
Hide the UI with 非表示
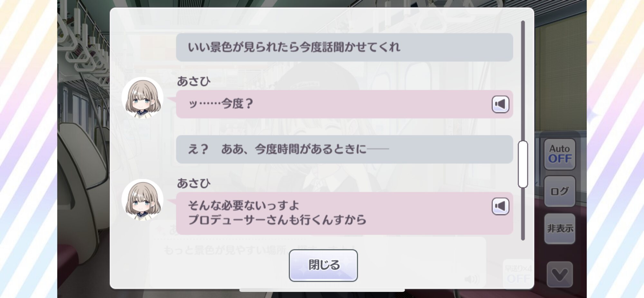[560, 228]
